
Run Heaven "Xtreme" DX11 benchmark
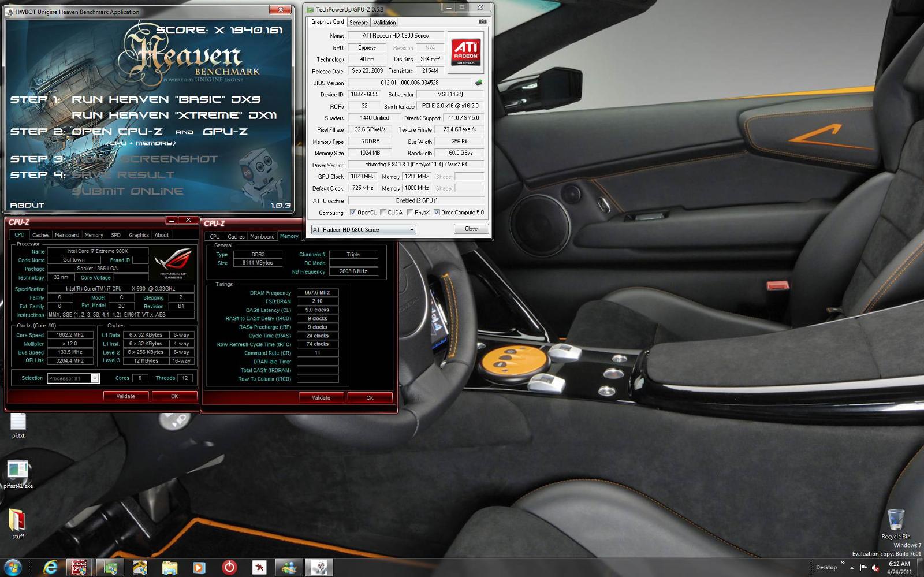click(174, 116)
